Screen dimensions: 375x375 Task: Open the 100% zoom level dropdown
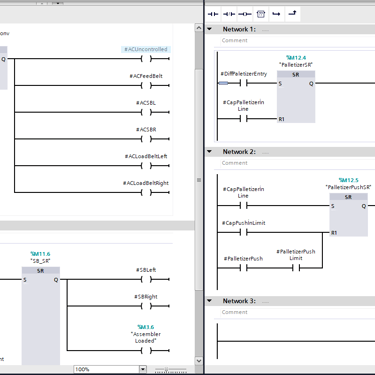coord(143,369)
